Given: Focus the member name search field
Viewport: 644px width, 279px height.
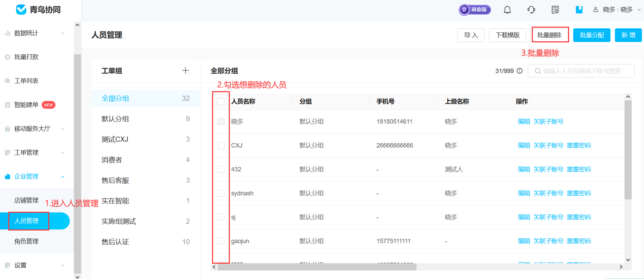Looking at the screenshot, I should 581,71.
